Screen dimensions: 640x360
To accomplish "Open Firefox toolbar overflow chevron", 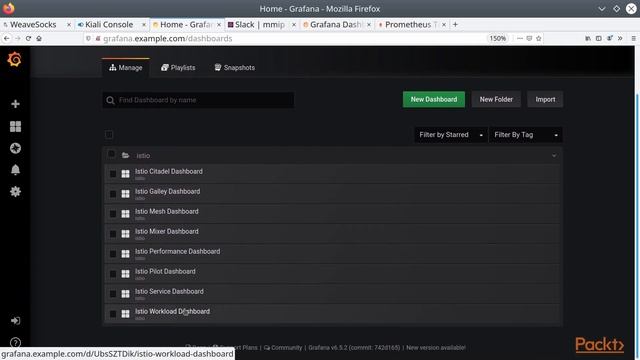I will pos(620,38).
